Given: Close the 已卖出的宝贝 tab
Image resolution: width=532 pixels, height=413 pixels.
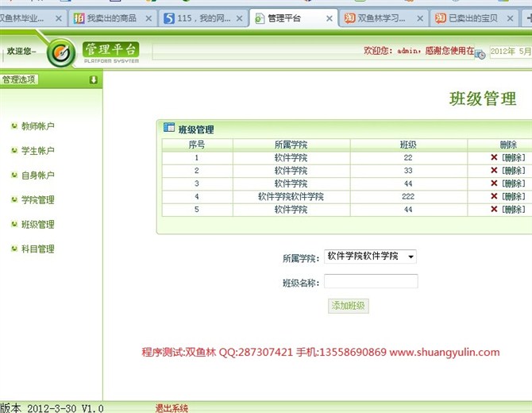Looking at the screenshot, I should 511,19.
